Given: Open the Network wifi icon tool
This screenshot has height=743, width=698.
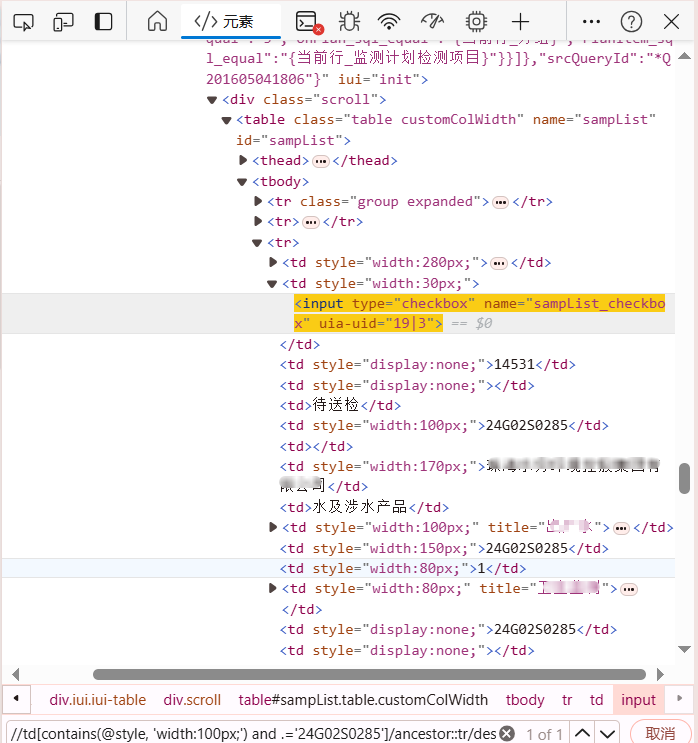Looking at the screenshot, I should point(389,21).
